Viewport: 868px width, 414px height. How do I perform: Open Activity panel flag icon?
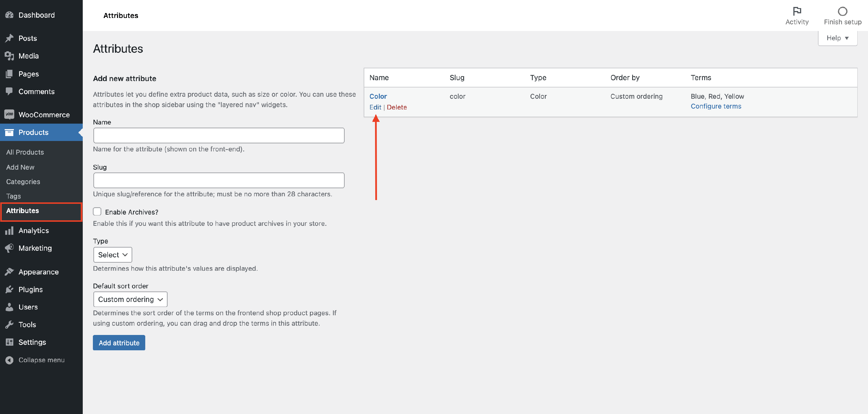pyautogui.click(x=797, y=12)
